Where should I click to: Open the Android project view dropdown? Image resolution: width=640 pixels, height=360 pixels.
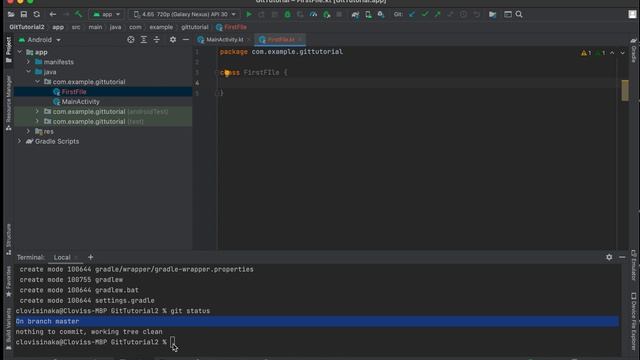[40, 40]
